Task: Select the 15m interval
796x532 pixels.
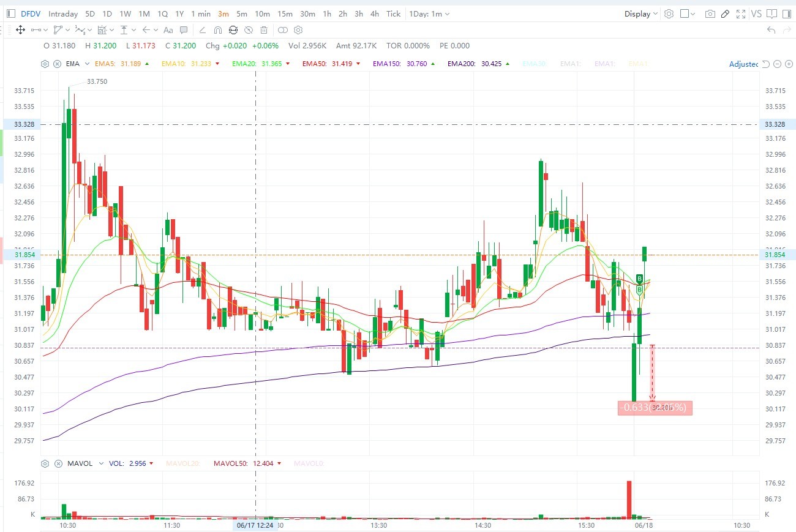Action: pos(285,13)
